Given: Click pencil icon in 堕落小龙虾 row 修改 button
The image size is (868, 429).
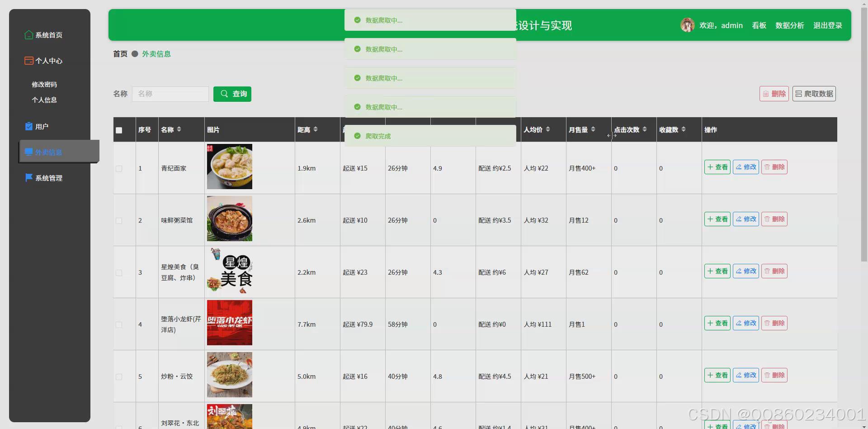Looking at the screenshot, I should (x=739, y=323).
